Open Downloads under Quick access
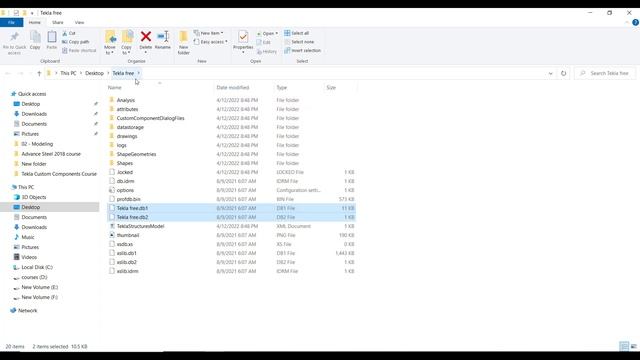This screenshot has width=640, height=360. click(34, 114)
